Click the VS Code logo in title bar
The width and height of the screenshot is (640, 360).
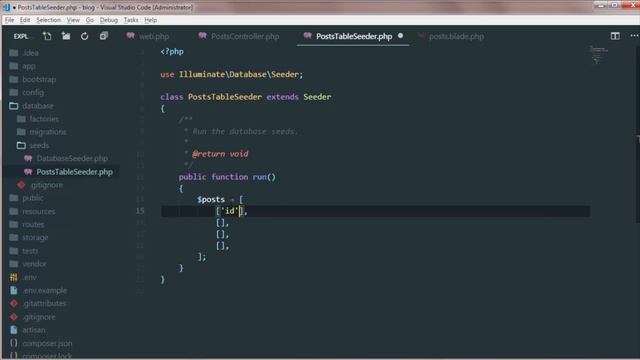[6, 7]
